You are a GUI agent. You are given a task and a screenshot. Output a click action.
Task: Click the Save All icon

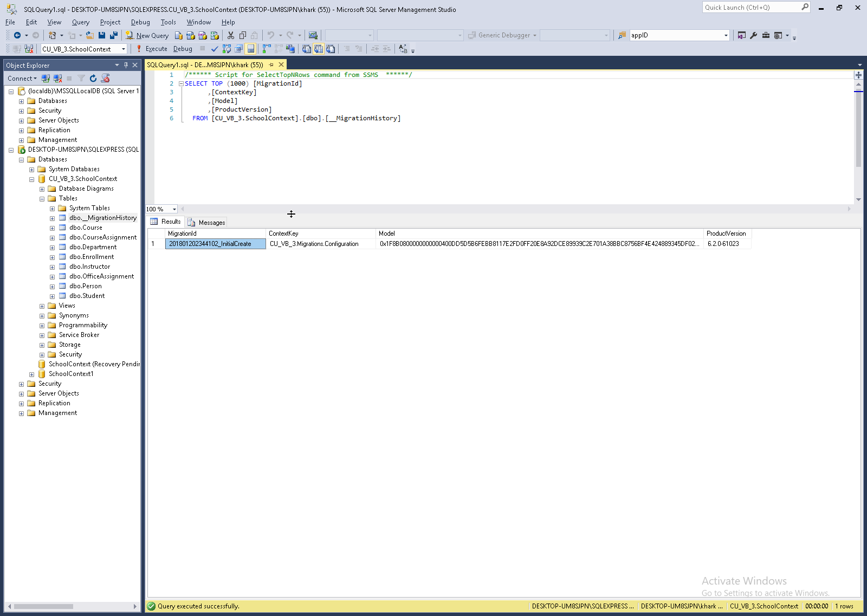(x=114, y=35)
